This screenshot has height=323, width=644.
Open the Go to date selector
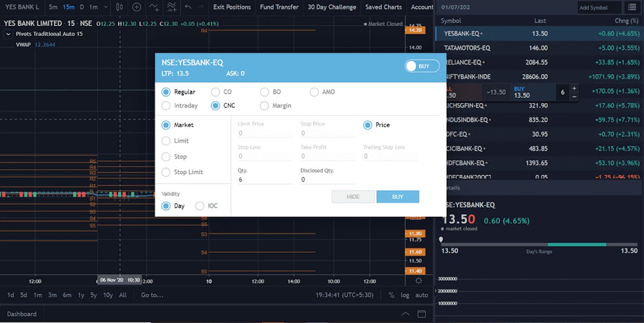pos(152,295)
